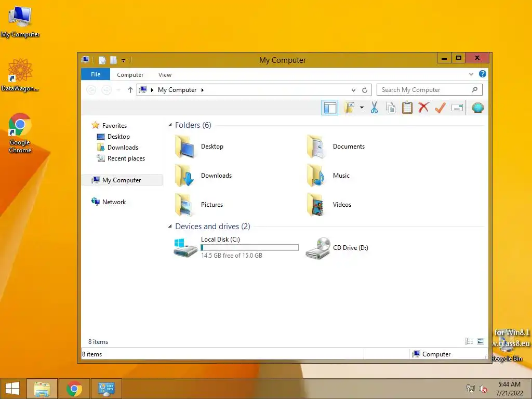Select the Paste clipboard icon

click(407, 108)
